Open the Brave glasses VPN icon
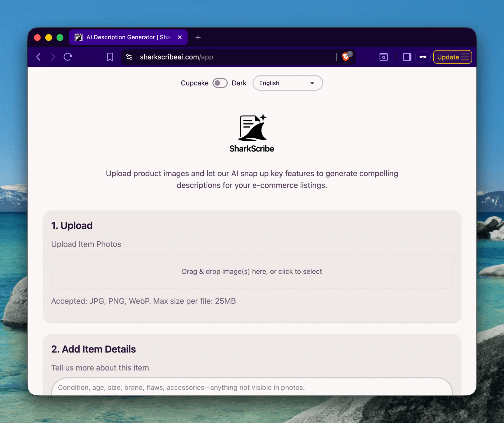Viewport: 504px width, 423px height. 423,57
